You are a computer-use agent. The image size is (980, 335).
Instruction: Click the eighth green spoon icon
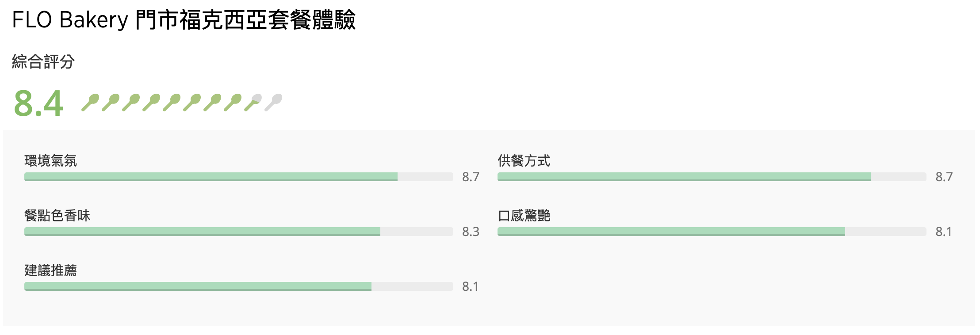233,103
